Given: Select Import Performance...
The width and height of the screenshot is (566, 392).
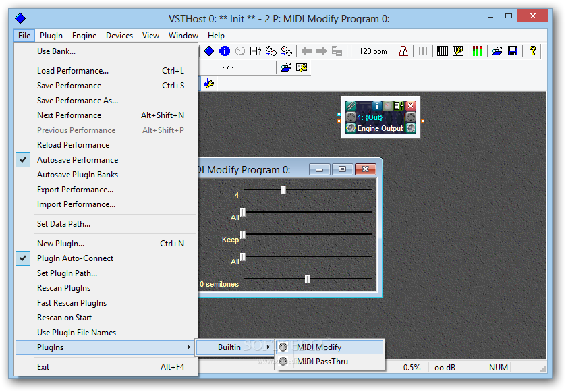Looking at the screenshot, I should coord(106,204).
